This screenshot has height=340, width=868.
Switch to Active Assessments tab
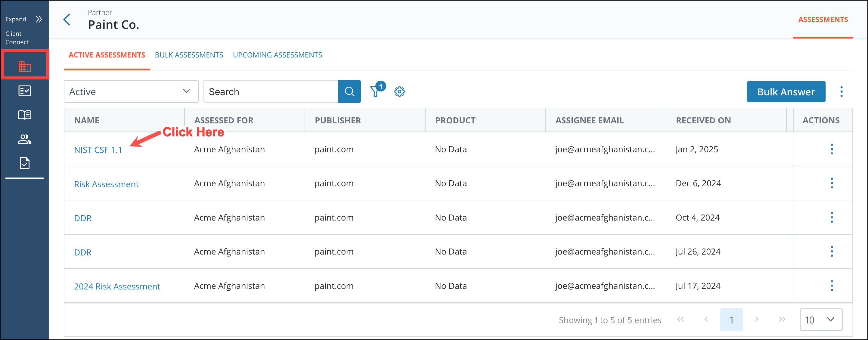(107, 55)
